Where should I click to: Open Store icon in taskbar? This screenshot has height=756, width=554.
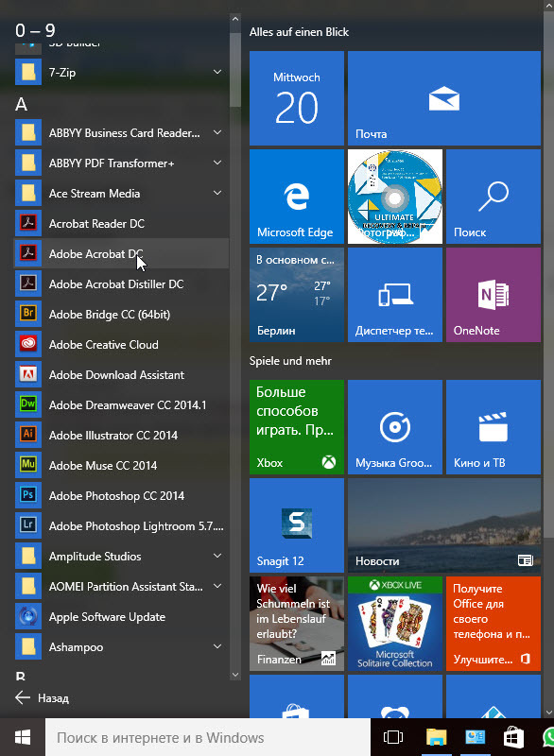tap(513, 737)
